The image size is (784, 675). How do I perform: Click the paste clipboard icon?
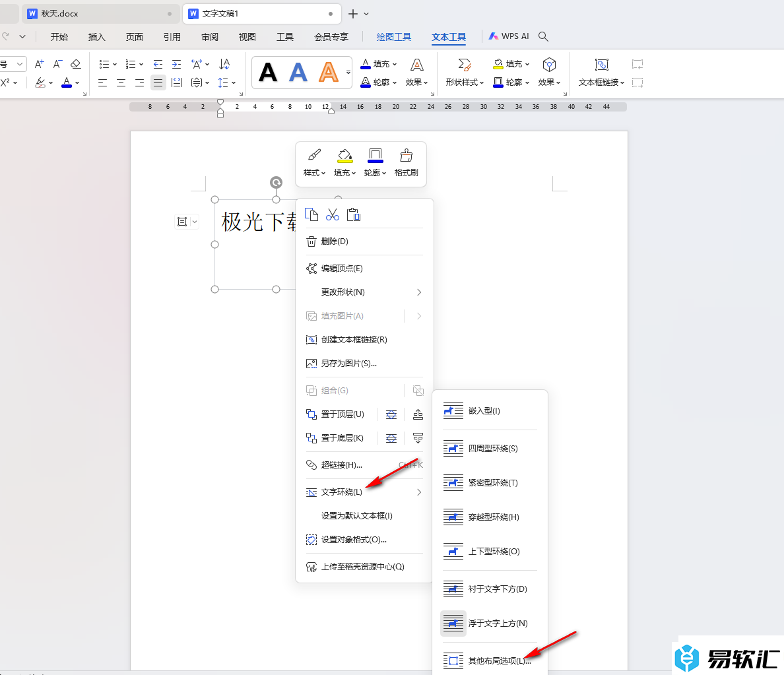(354, 214)
